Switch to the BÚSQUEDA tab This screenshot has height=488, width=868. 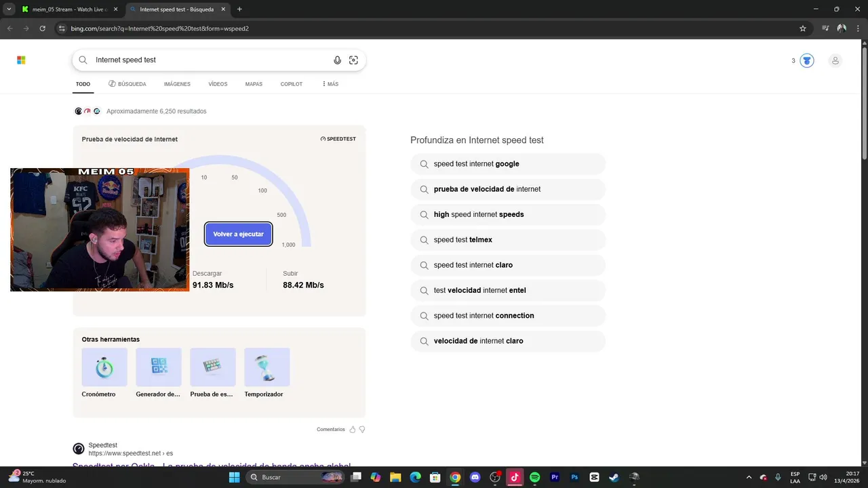(127, 84)
